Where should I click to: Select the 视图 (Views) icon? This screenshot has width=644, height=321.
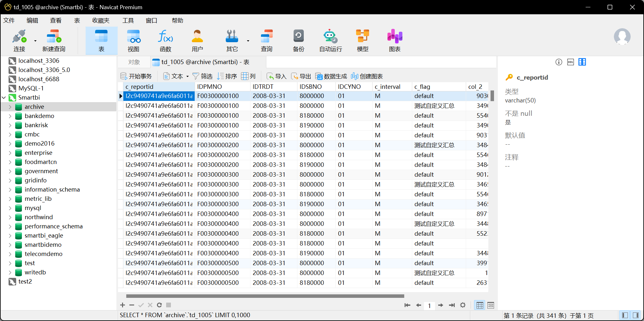(133, 40)
